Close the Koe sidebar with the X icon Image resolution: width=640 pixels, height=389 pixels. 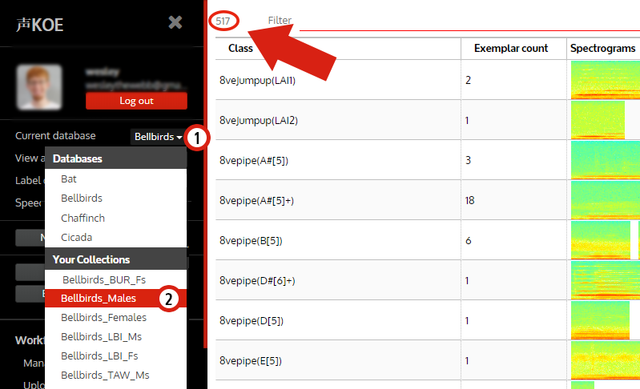175,22
